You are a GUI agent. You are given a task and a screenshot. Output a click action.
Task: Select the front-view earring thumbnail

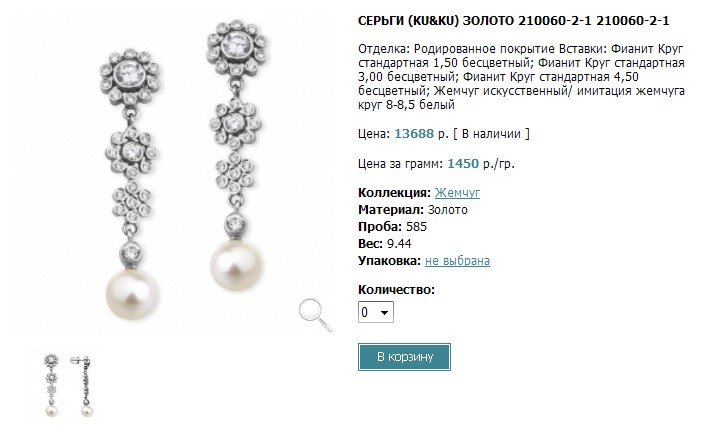coord(51,385)
